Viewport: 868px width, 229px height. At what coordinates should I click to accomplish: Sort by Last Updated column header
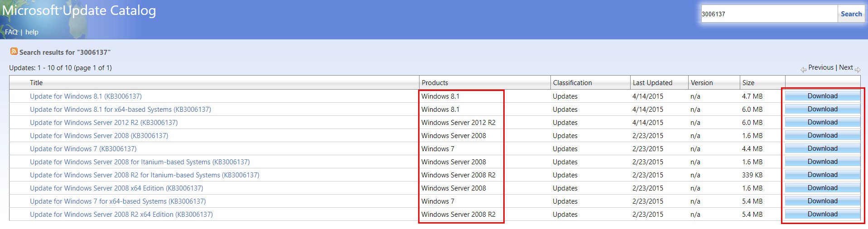click(652, 83)
